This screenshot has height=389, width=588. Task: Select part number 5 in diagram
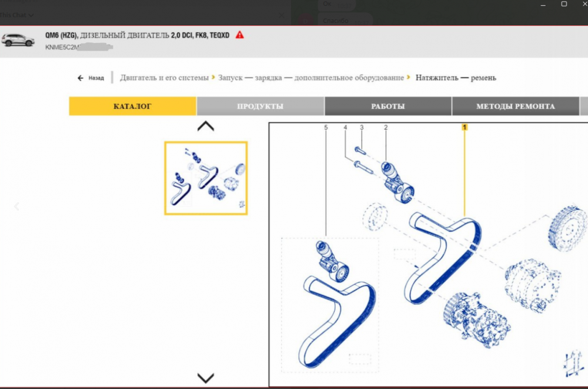pos(326,128)
